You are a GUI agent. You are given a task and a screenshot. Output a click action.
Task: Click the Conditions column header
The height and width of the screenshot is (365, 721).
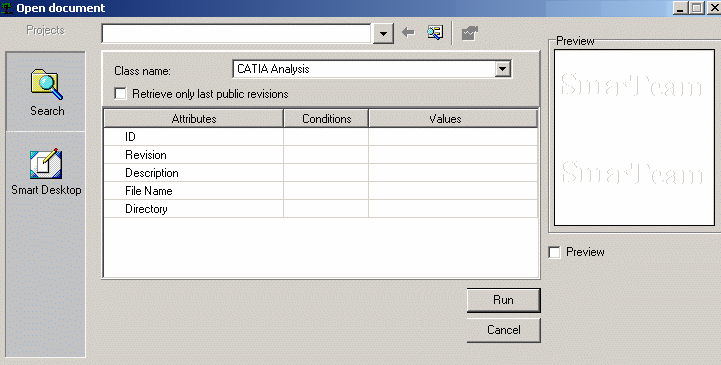tap(326, 119)
